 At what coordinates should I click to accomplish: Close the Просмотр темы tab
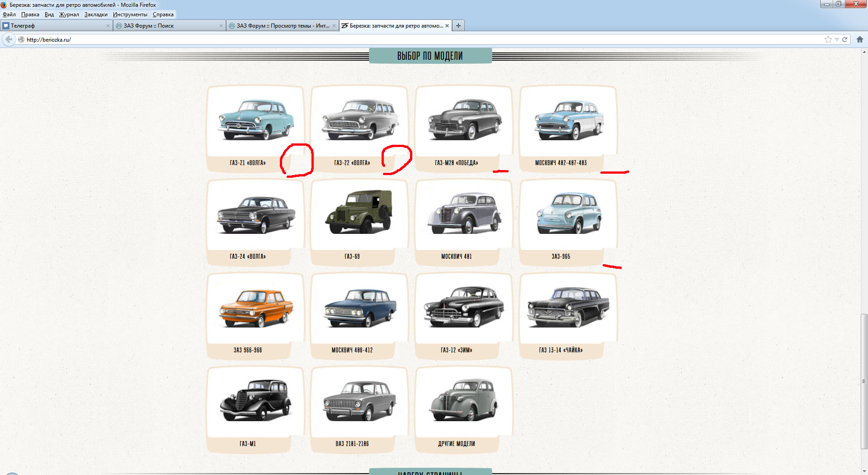334,26
